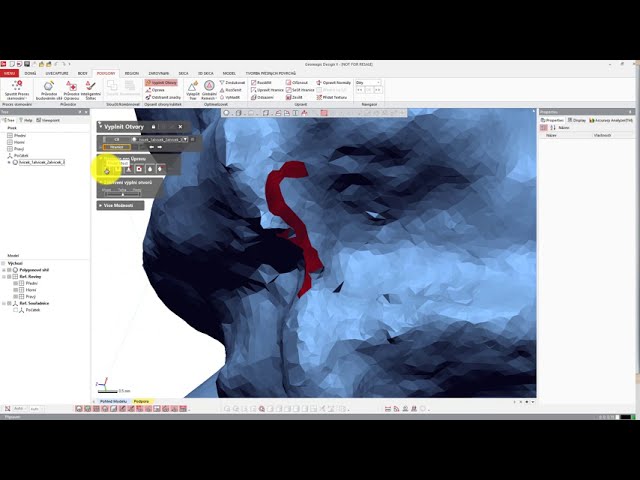Toggle the Přední plane checkbox in Model tree

(16, 283)
